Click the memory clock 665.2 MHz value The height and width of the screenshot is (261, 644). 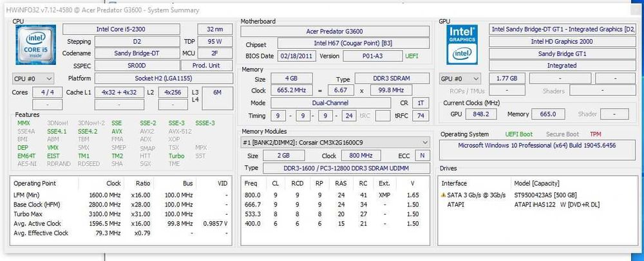[x=291, y=90]
